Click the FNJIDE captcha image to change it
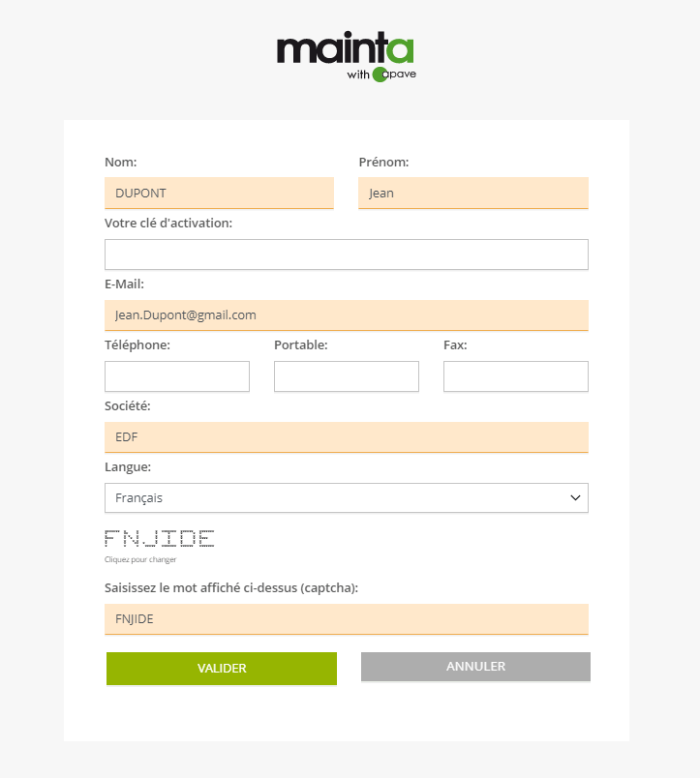 160,538
